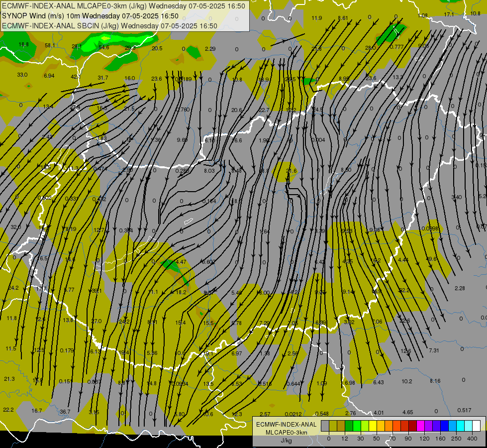
Task: Click the legend unit label J/kg
Action: pos(286,441)
